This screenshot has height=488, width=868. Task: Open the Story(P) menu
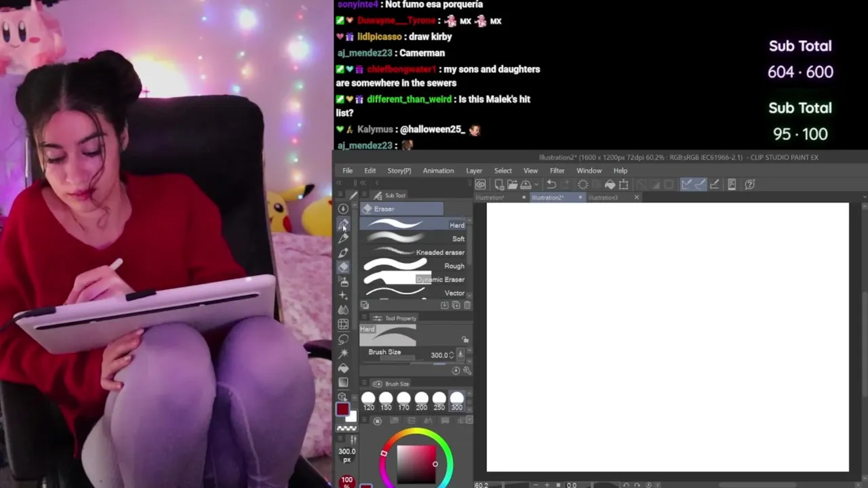coord(399,171)
